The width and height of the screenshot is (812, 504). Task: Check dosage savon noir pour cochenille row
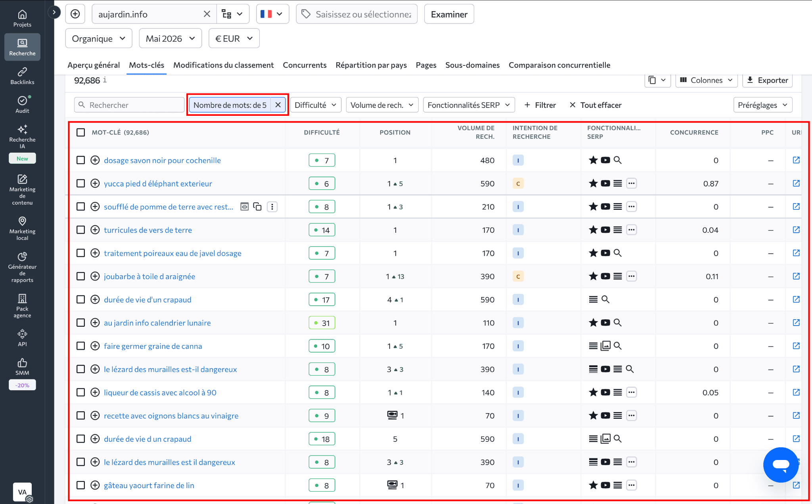(80, 160)
